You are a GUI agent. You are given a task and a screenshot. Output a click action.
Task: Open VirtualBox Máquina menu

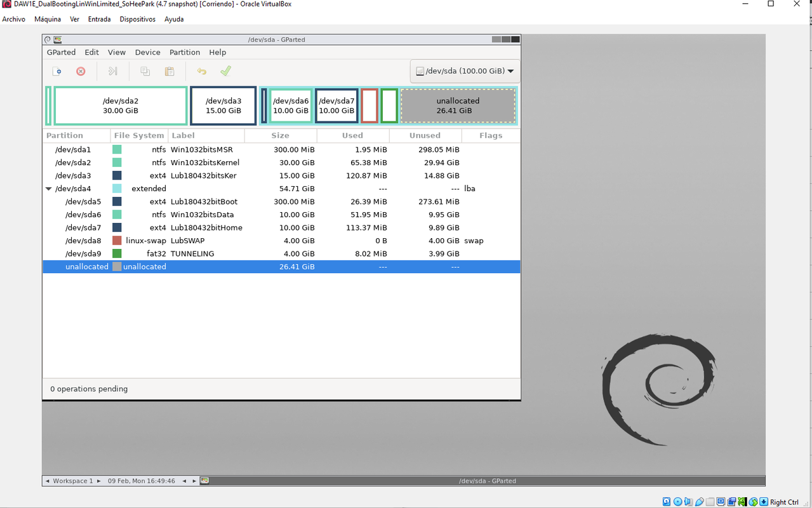click(x=48, y=19)
